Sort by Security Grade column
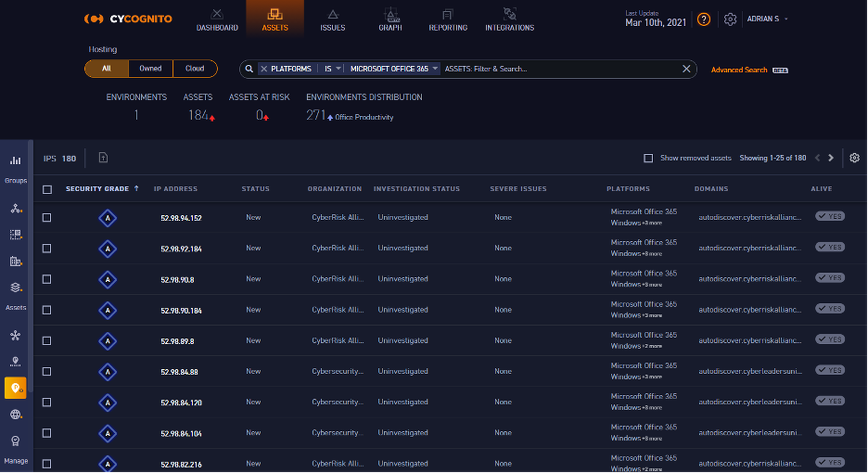 click(x=102, y=189)
